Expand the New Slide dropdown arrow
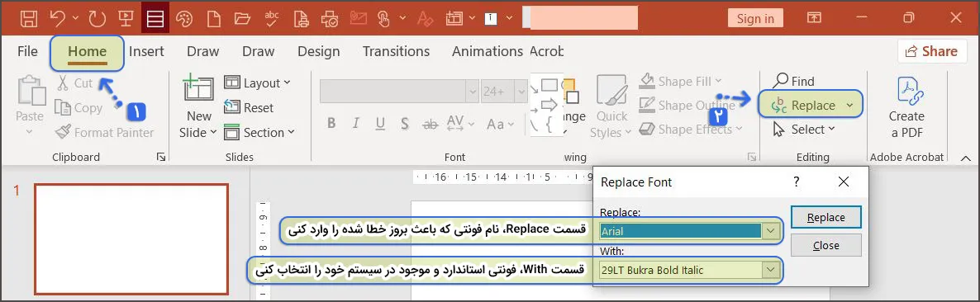980x302 pixels. point(213,133)
